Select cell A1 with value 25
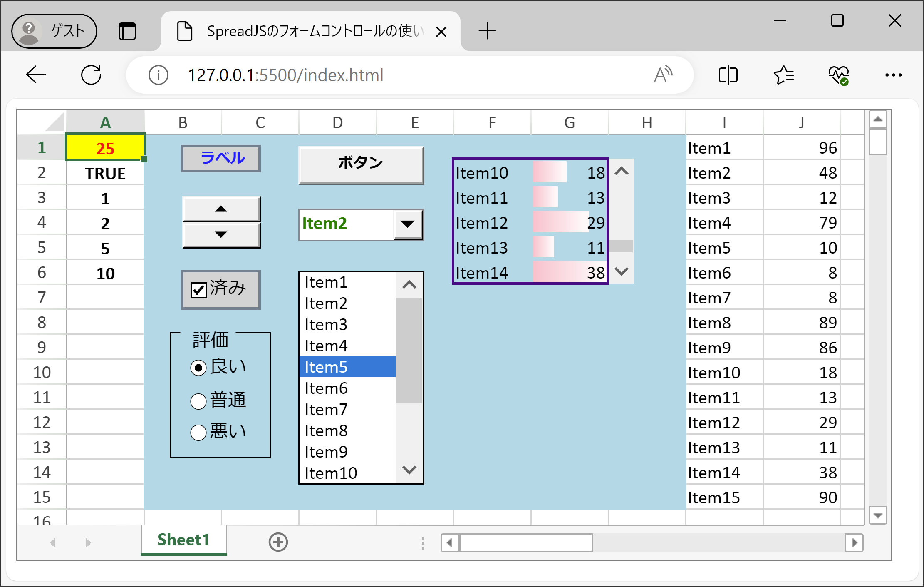This screenshot has width=924, height=587. (105, 147)
